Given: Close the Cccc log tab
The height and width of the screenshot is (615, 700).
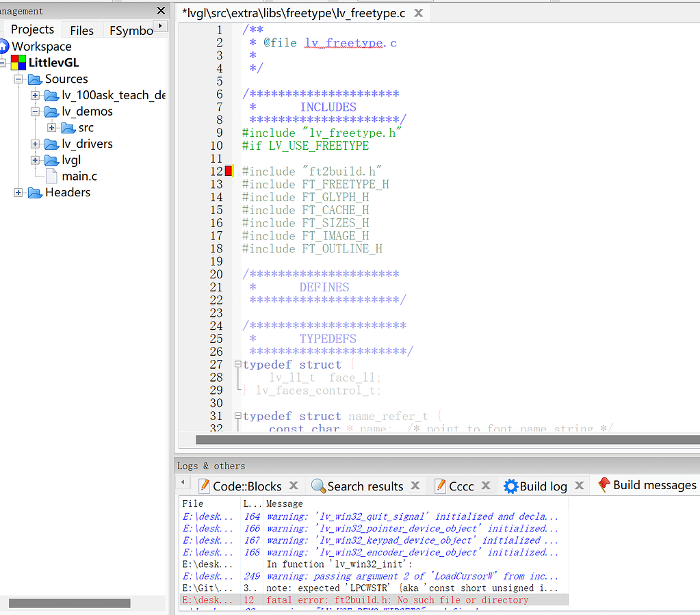Looking at the screenshot, I should 486,486.
